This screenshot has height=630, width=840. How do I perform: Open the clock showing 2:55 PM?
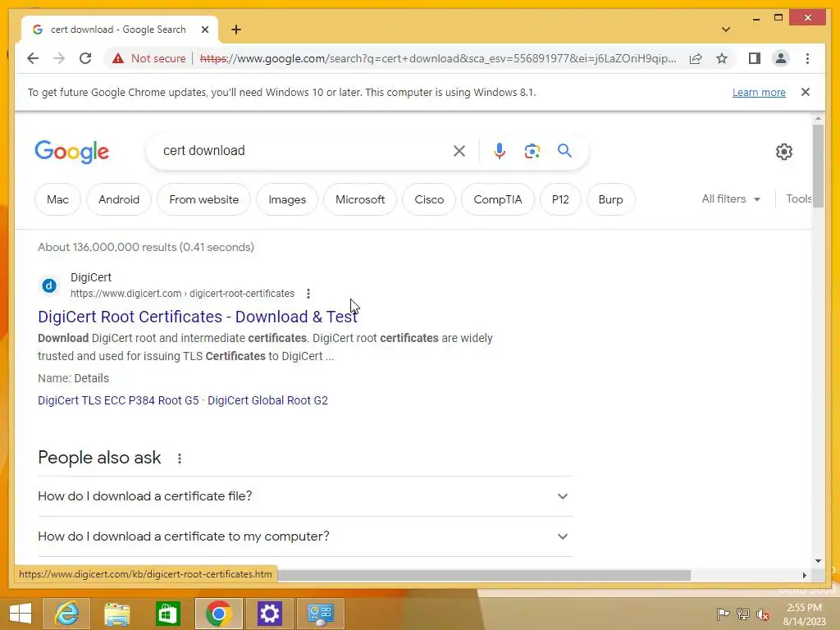[804, 614]
